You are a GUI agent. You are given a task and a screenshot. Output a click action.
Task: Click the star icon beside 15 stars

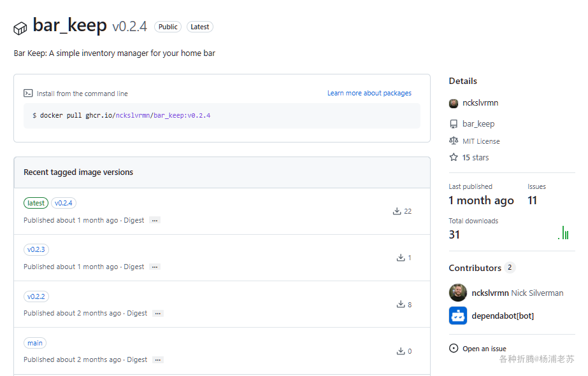pos(454,157)
